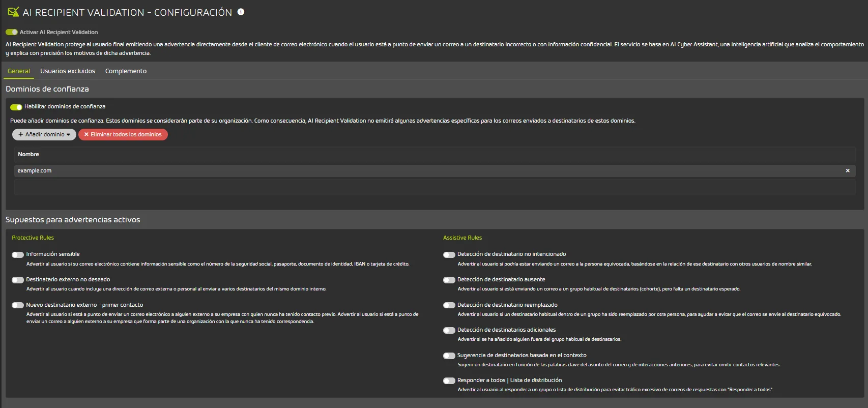The width and height of the screenshot is (868, 408).
Task: Switch on Detección de destinatario ausente
Action: click(x=449, y=280)
